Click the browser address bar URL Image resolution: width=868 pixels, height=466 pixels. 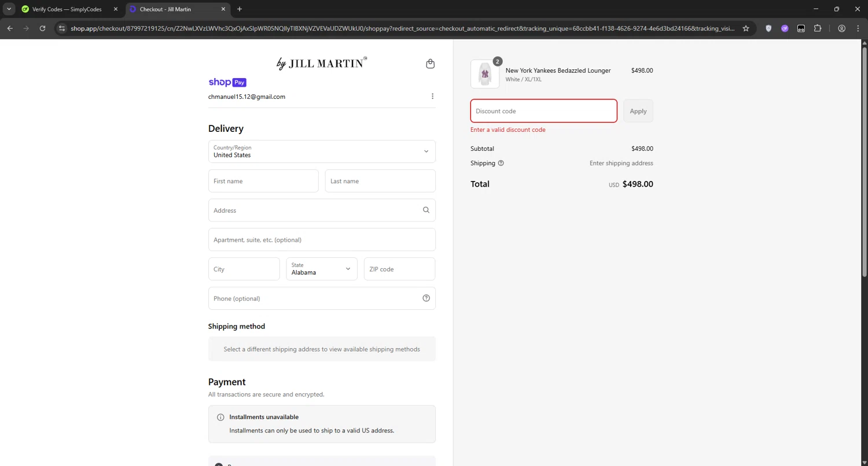pos(402,28)
